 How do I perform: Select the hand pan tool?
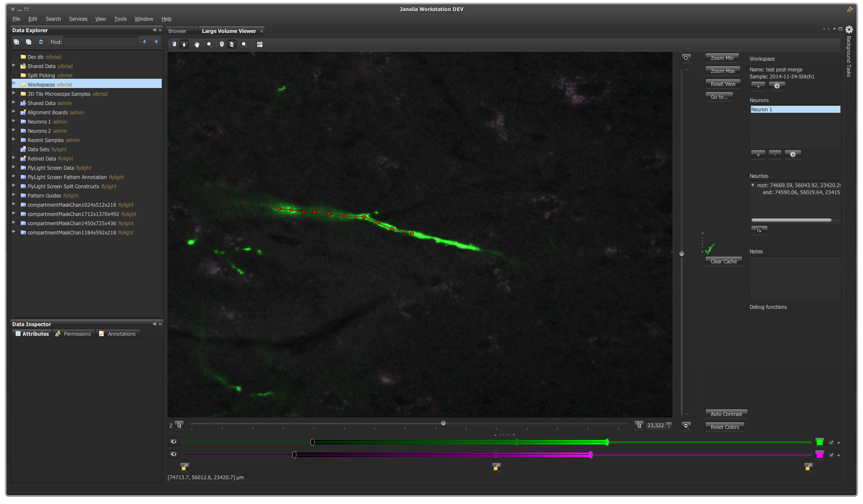197,44
